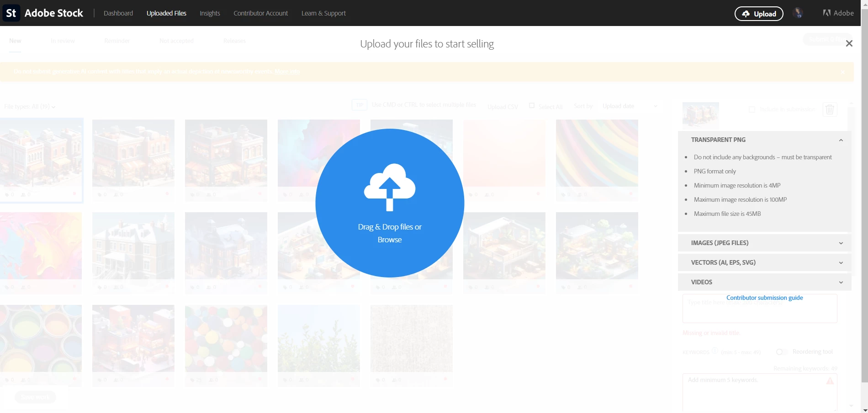Click Browse to choose files
This screenshot has height=413, width=868.
[x=390, y=240]
